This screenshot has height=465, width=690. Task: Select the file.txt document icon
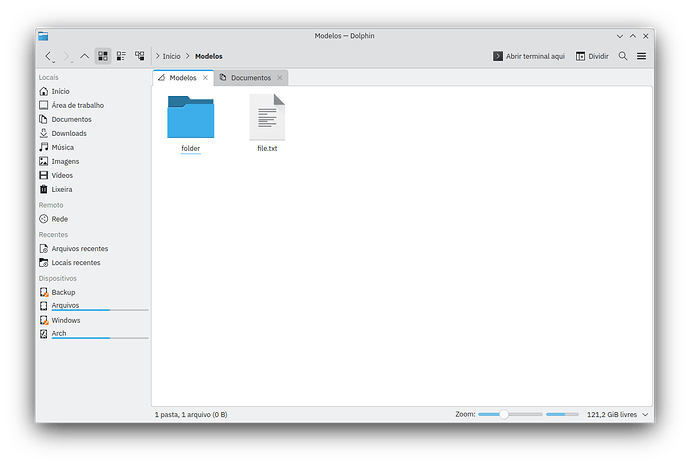point(267,117)
